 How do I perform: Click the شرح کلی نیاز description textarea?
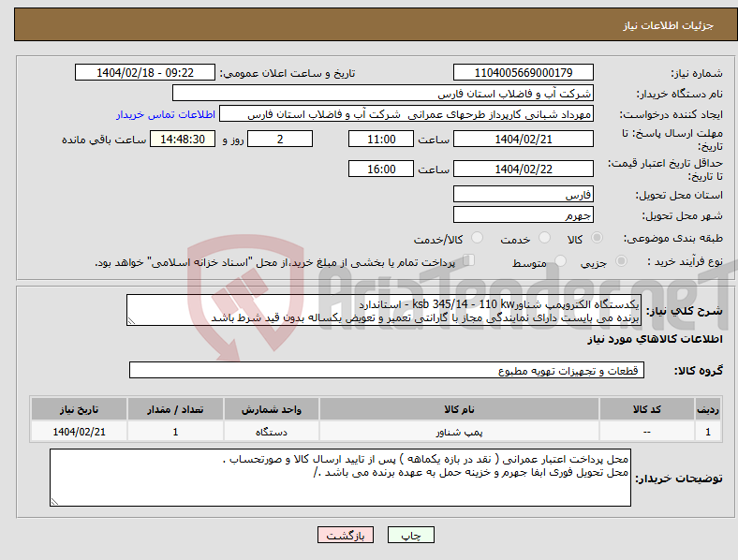click(x=384, y=310)
